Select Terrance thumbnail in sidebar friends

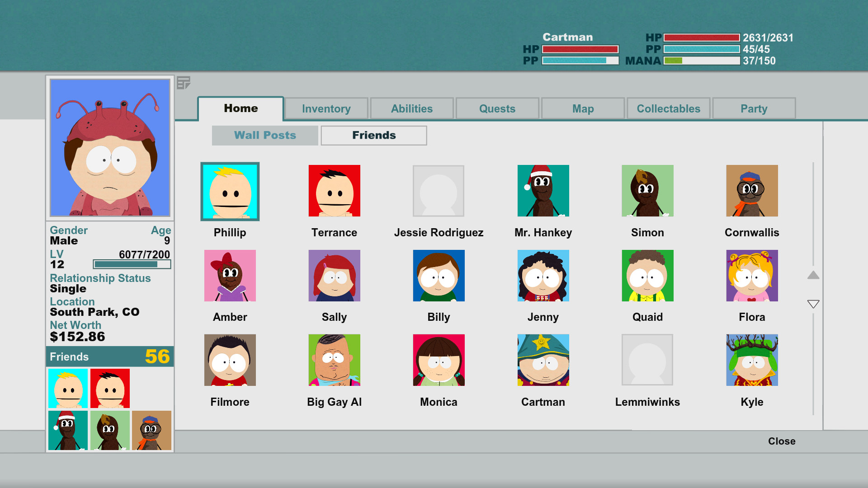pos(110,388)
